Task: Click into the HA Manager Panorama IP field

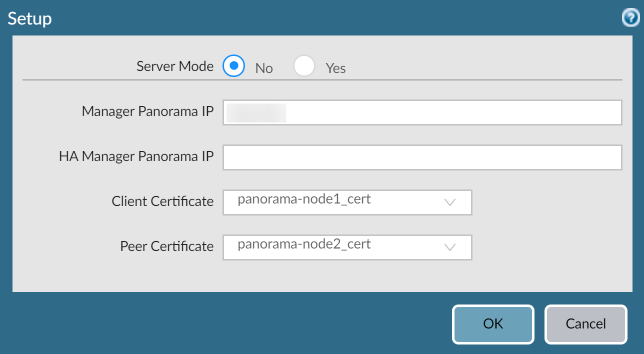Action: pyautogui.click(x=422, y=157)
